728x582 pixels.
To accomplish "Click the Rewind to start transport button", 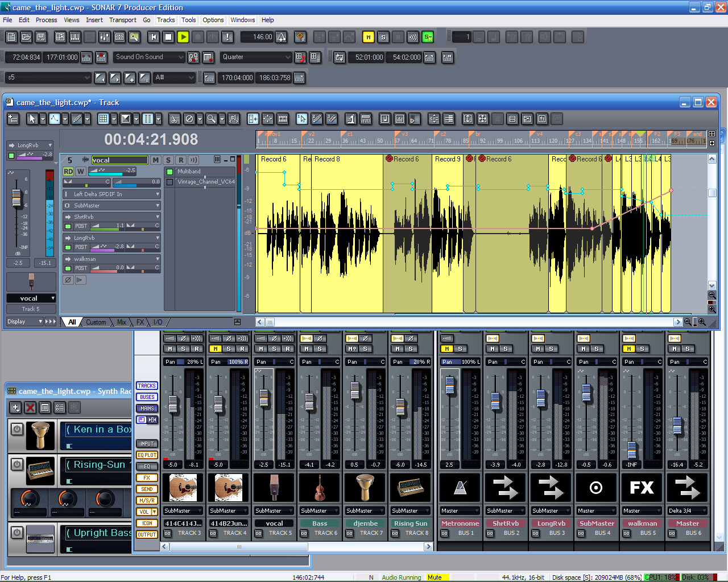I will pos(154,37).
